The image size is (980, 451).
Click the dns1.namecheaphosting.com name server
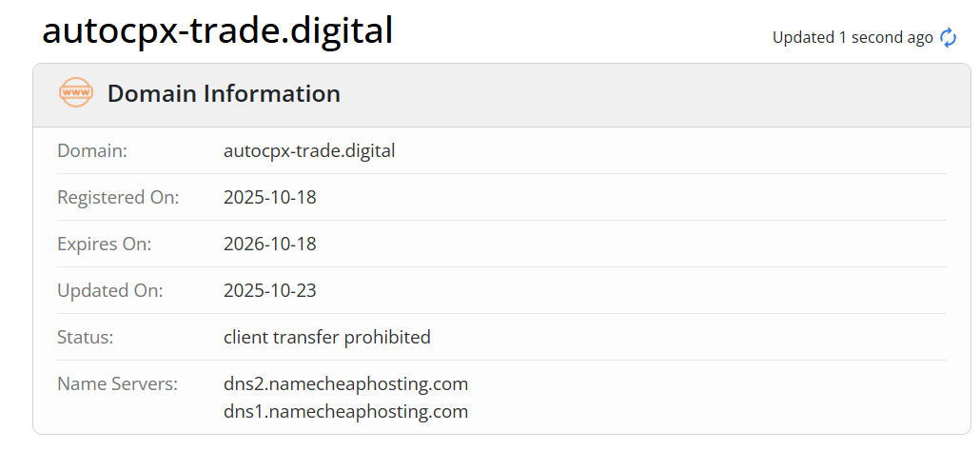point(345,411)
